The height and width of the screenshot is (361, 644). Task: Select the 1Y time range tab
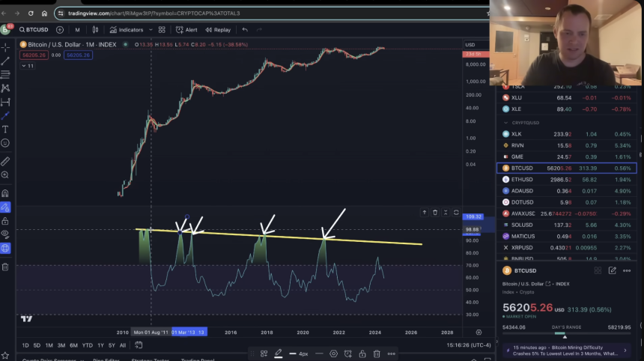(x=100, y=345)
